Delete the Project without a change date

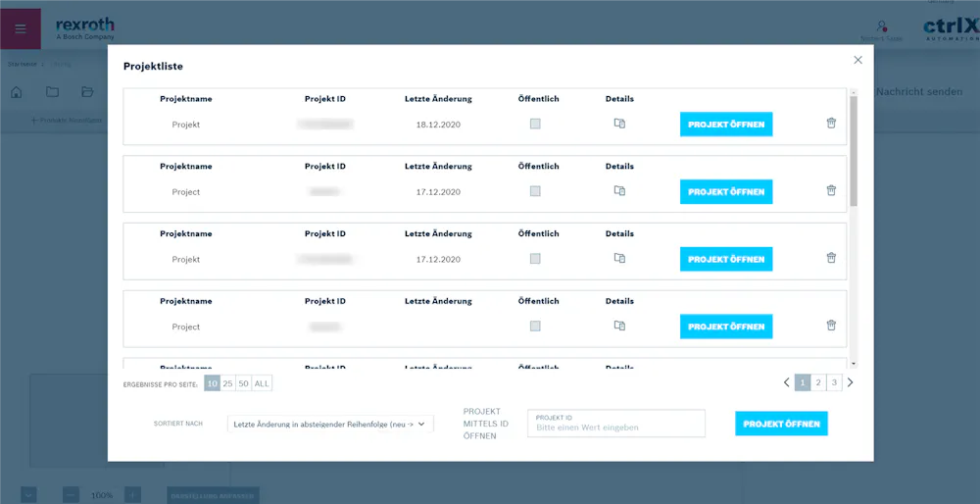coord(831,326)
